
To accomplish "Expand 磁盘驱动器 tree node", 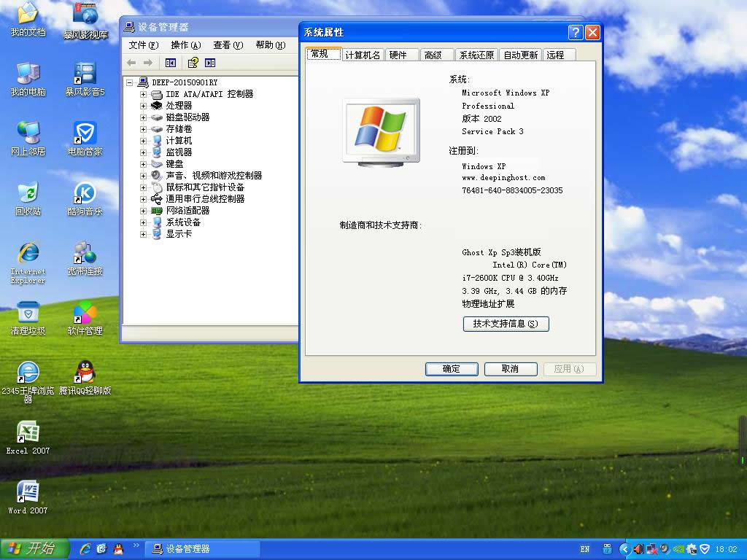I will pyautogui.click(x=143, y=117).
